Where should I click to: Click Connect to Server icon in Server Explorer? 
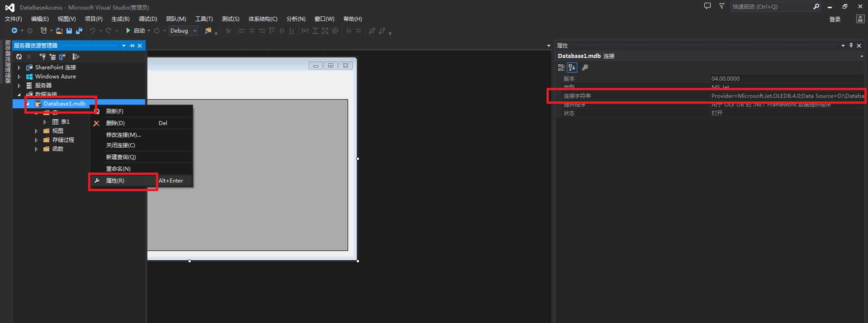click(x=52, y=57)
